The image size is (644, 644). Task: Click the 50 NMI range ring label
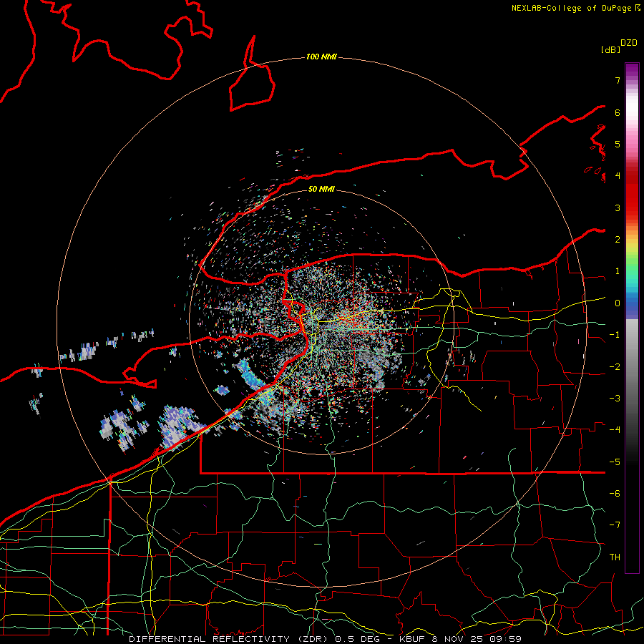(x=321, y=189)
